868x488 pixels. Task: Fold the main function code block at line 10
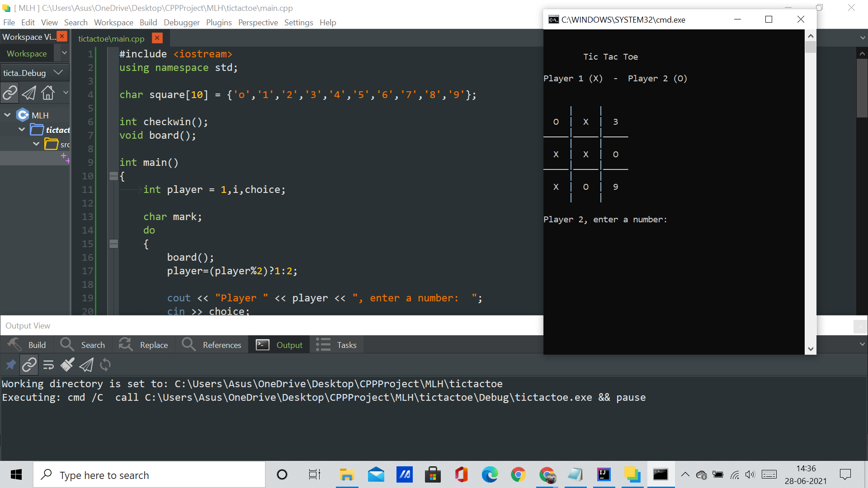pos(113,176)
